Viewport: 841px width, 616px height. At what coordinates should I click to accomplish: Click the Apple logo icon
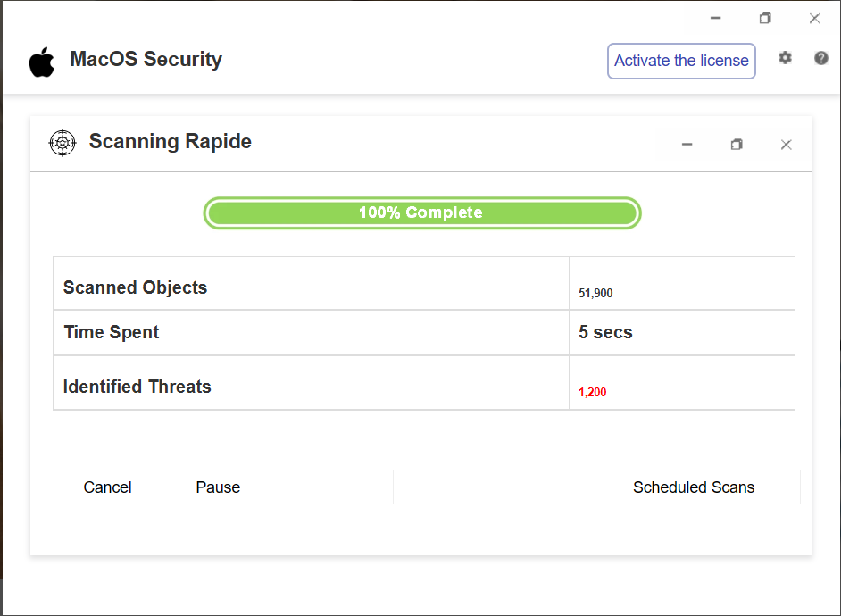pyautogui.click(x=41, y=62)
